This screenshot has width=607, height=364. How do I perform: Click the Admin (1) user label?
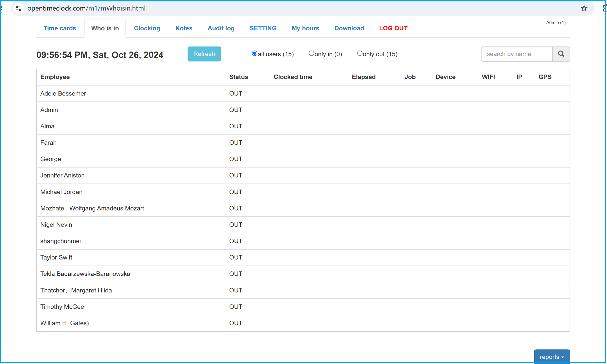tap(556, 23)
